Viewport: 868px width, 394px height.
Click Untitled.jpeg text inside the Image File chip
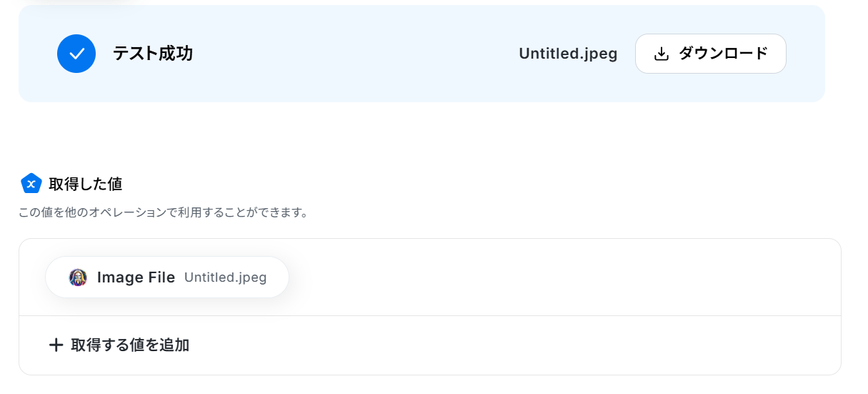tap(225, 277)
